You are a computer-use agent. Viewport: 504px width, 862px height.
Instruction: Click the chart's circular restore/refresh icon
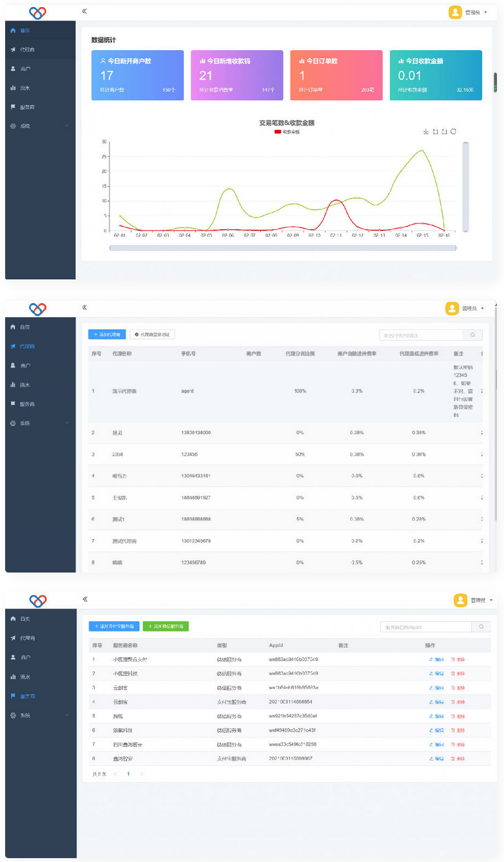[x=453, y=132]
